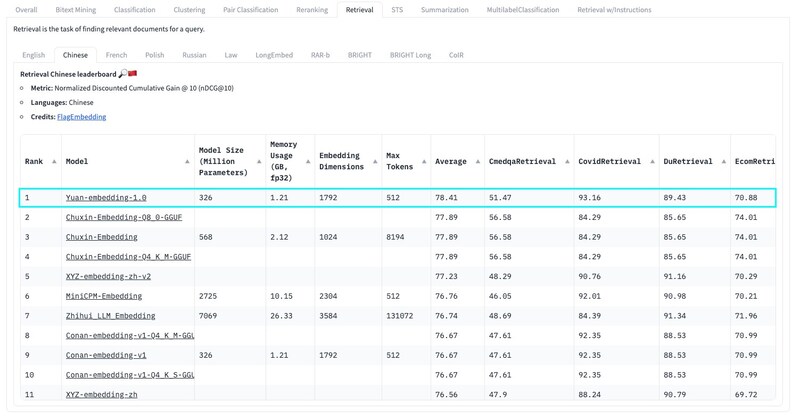800x419 pixels.
Task: Sort by Memory Usage column arrow
Action: (x=308, y=161)
